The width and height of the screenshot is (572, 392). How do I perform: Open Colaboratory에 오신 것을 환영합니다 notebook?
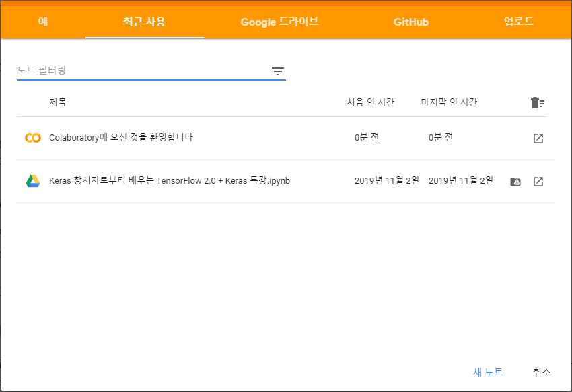120,137
